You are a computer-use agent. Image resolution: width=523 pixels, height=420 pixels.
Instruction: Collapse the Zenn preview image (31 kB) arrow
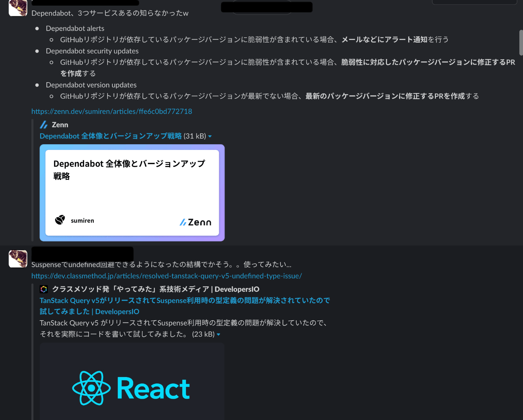210,136
